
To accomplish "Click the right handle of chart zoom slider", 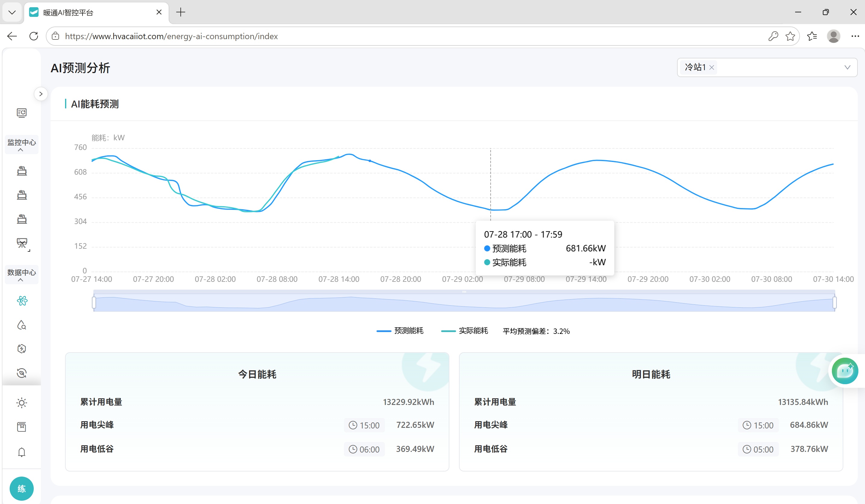I will click(x=835, y=303).
